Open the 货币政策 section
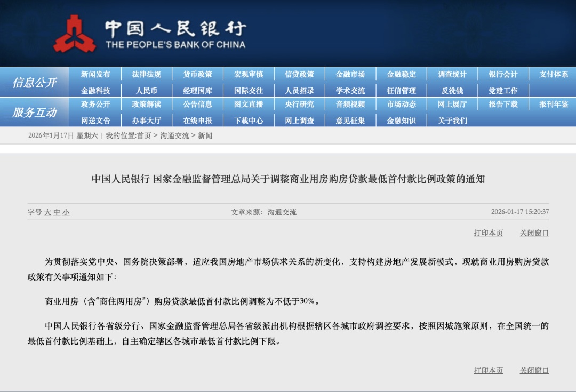The width and height of the screenshot is (576, 392). [x=197, y=74]
